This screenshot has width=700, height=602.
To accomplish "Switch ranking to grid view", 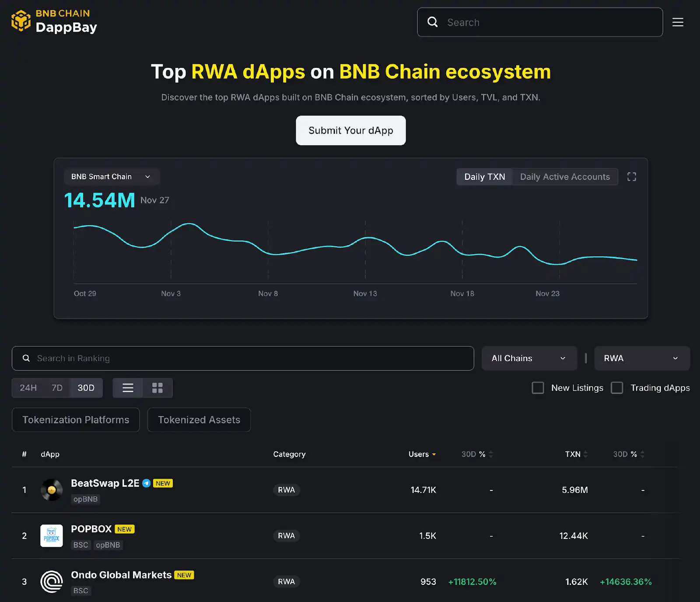I will pos(157,387).
